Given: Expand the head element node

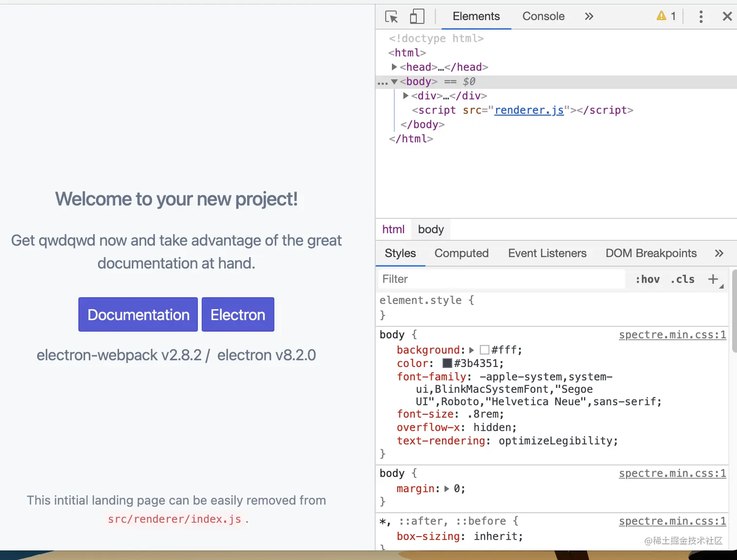Looking at the screenshot, I should coord(394,67).
